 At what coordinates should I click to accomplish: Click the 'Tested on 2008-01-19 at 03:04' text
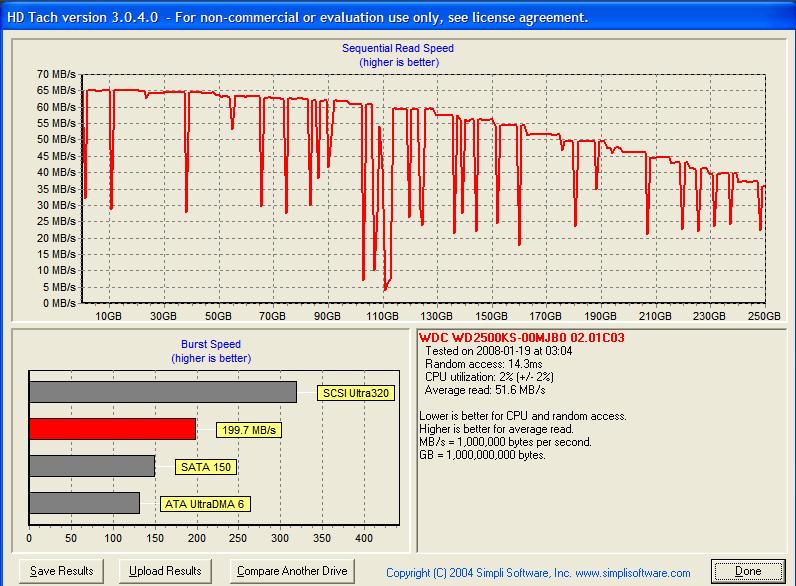pyautogui.click(x=499, y=351)
